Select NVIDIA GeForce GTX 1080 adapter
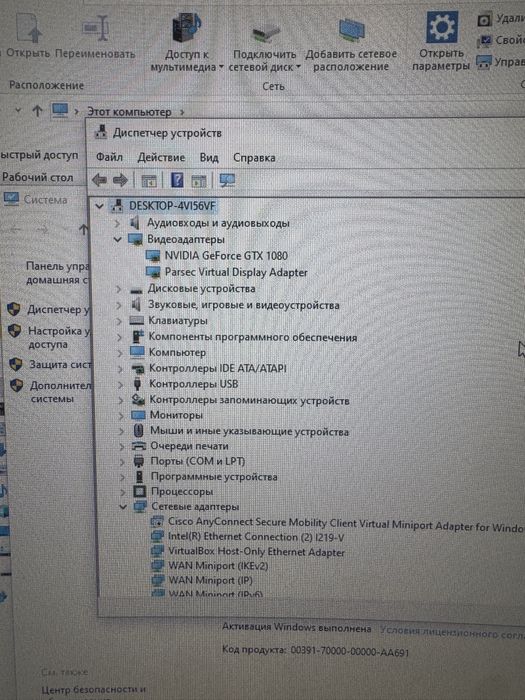 click(x=226, y=256)
